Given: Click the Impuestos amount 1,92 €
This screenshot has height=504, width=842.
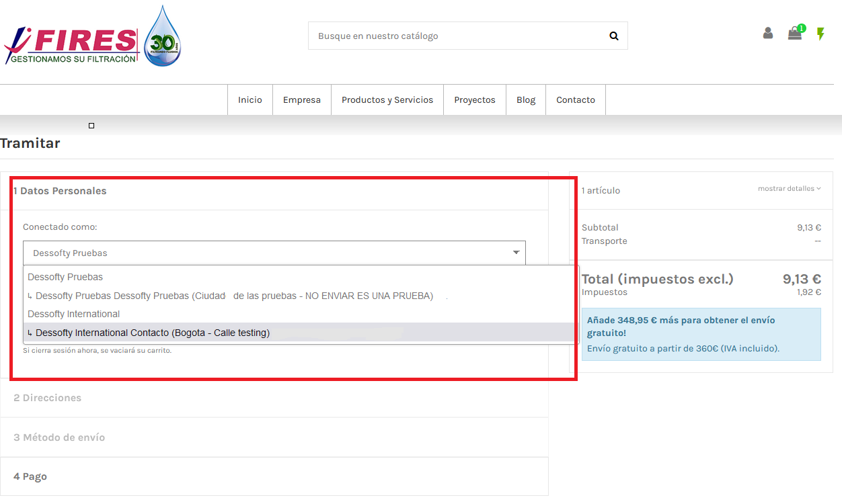Looking at the screenshot, I should 809,292.
